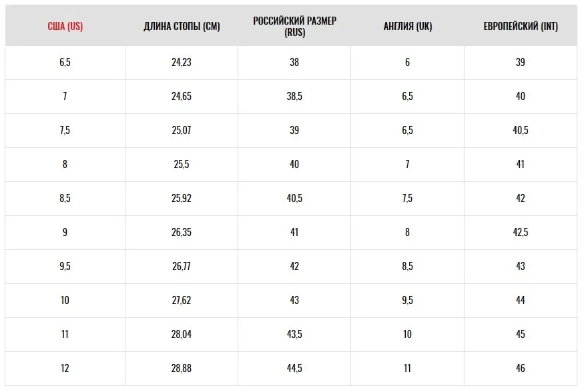Screen dimensions: 586x392
Task: Click the European size 46 cell
Action: [x=521, y=368]
